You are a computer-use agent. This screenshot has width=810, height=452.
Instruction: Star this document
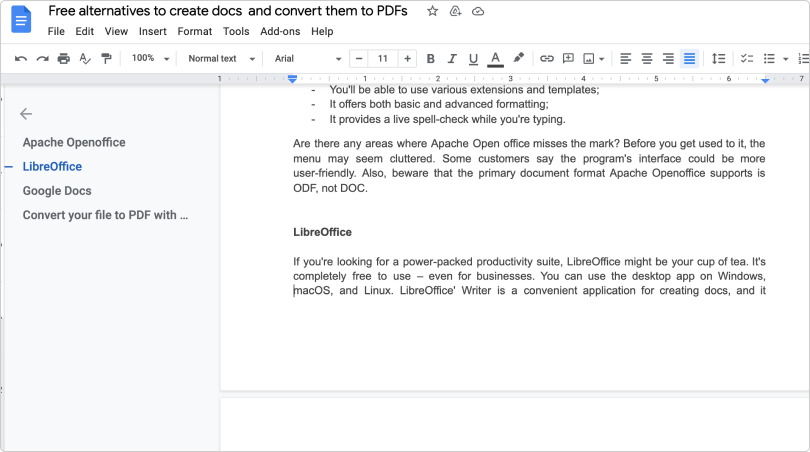tap(432, 11)
